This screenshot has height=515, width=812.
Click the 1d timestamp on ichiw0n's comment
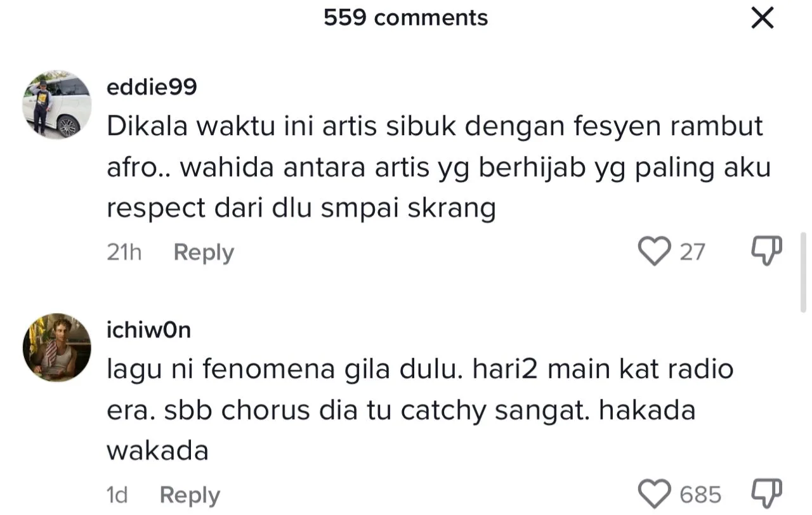[117, 495]
